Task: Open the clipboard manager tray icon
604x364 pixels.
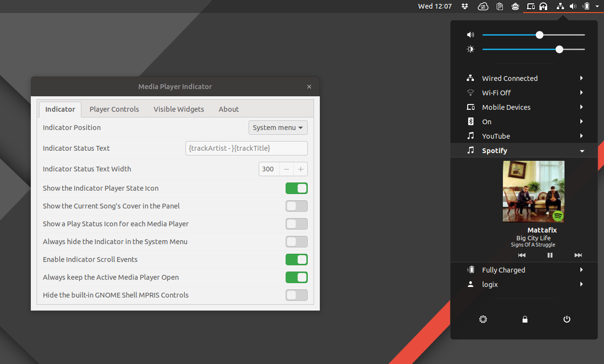Action: click(500, 6)
